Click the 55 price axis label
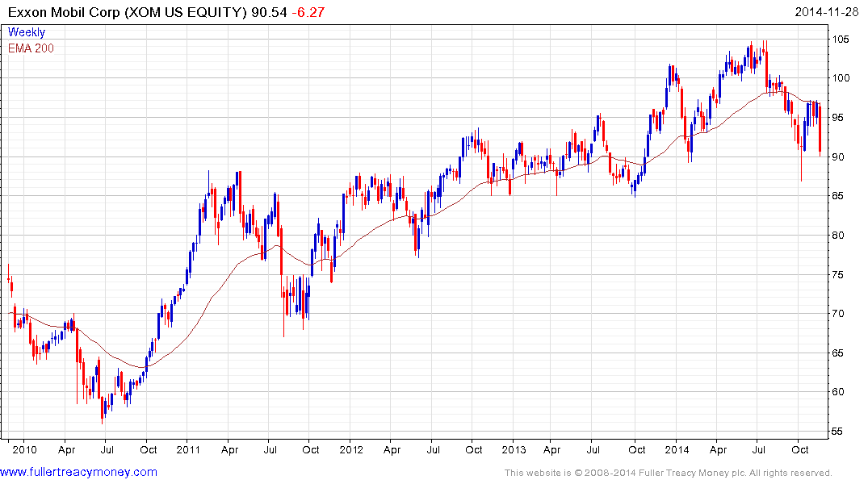The height and width of the screenshot is (484, 868). tap(838, 432)
